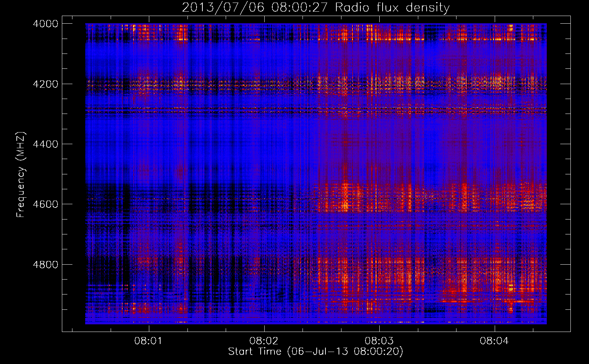This screenshot has height=364, width=589.
Task: Click the 4200 frequency tick label
Action: tap(46, 84)
